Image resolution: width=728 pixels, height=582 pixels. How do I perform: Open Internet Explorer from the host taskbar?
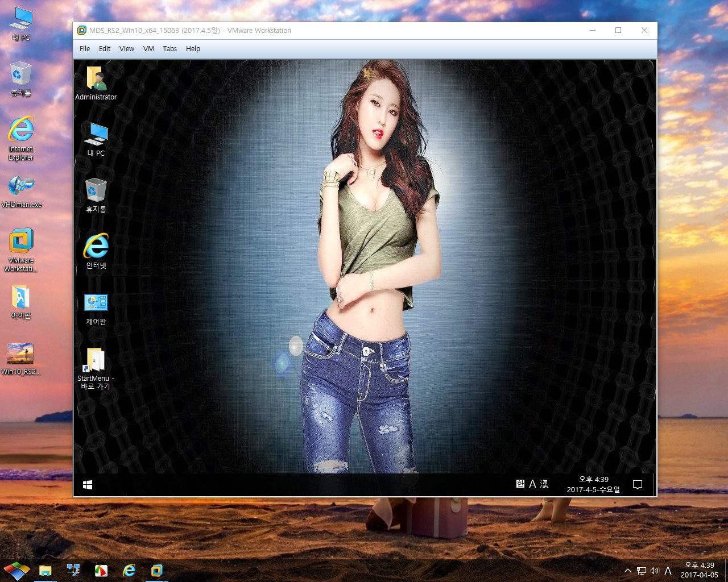[129, 570]
